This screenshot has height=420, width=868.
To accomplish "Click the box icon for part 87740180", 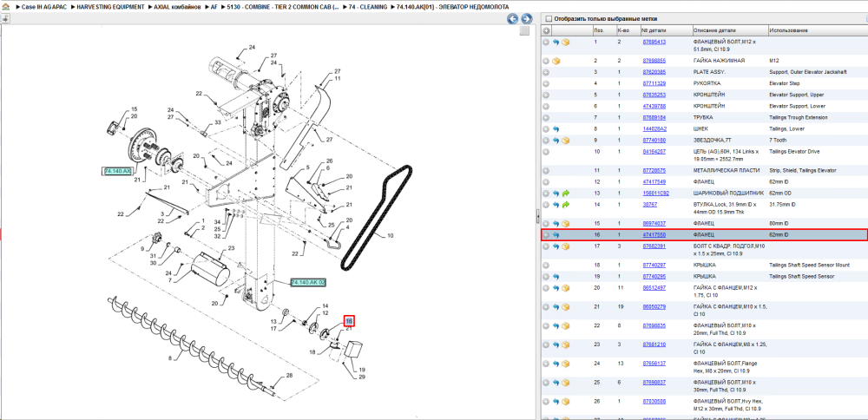I will click(566, 141).
